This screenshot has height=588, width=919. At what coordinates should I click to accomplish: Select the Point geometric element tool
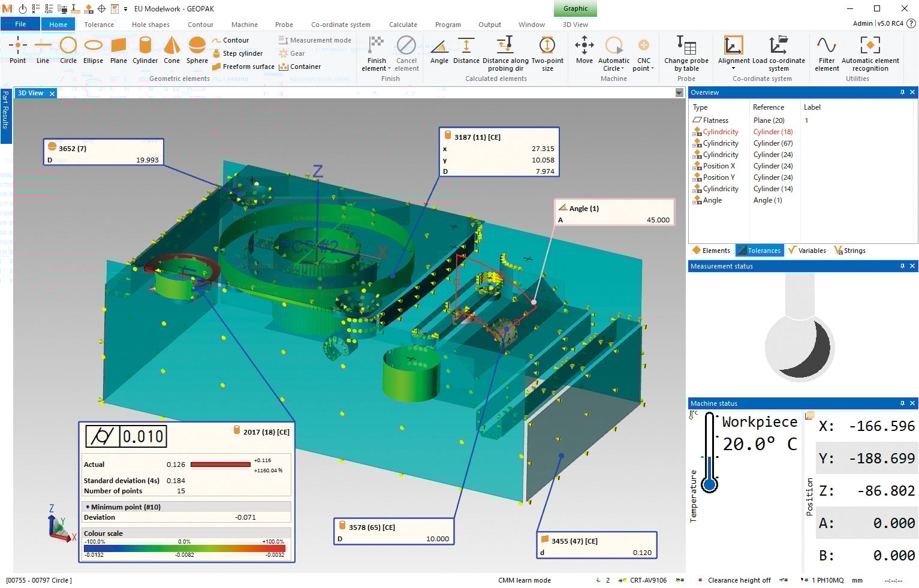(x=17, y=51)
